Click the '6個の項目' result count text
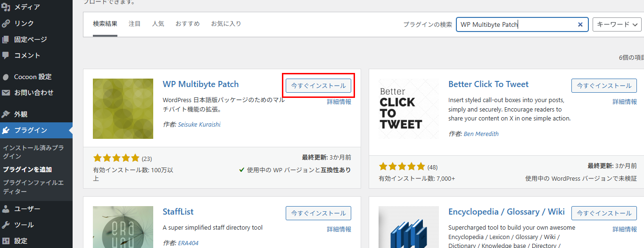 click(x=631, y=57)
